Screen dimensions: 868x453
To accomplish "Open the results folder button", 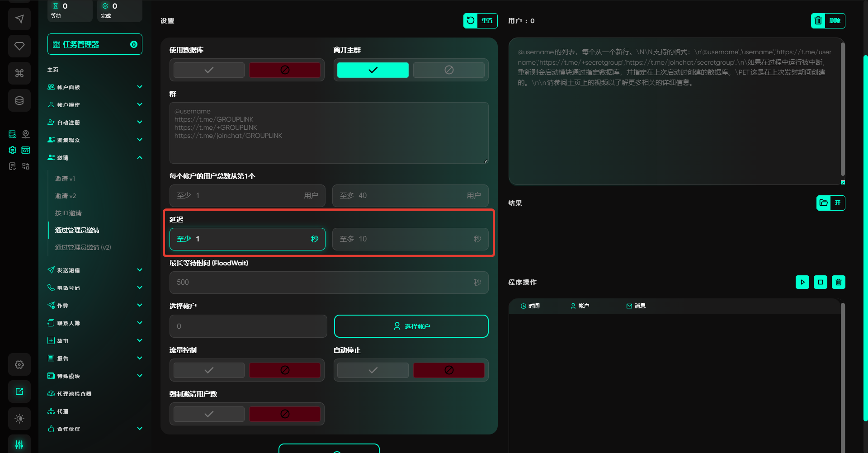I will tap(830, 203).
